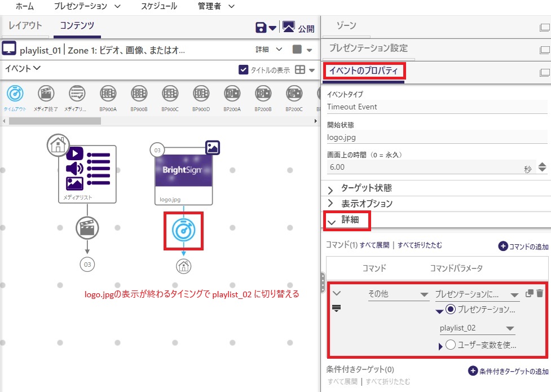Select the プレゼンテーション radio button
The height and width of the screenshot is (392, 551).
(x=451, y=310)
